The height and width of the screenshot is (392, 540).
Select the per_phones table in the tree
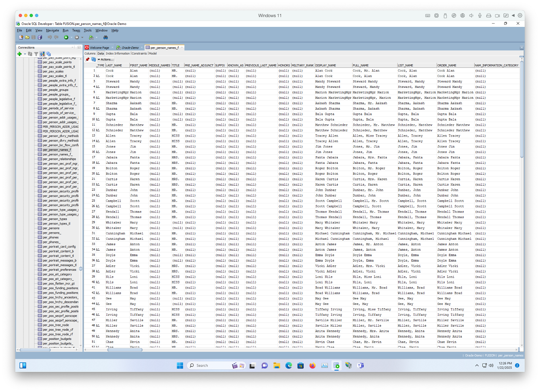coord(50,237)
